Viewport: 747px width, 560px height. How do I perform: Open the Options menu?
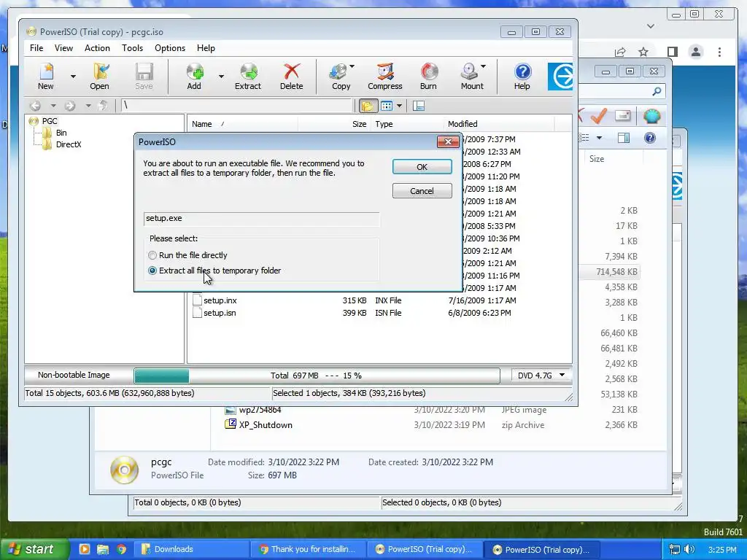click(169, 48)
